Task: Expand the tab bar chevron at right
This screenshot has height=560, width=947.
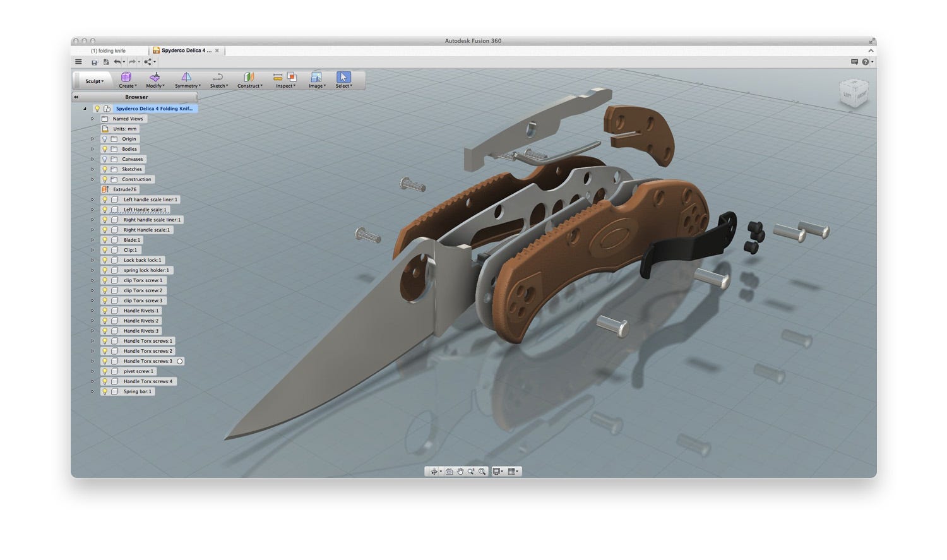Action: 871,51
